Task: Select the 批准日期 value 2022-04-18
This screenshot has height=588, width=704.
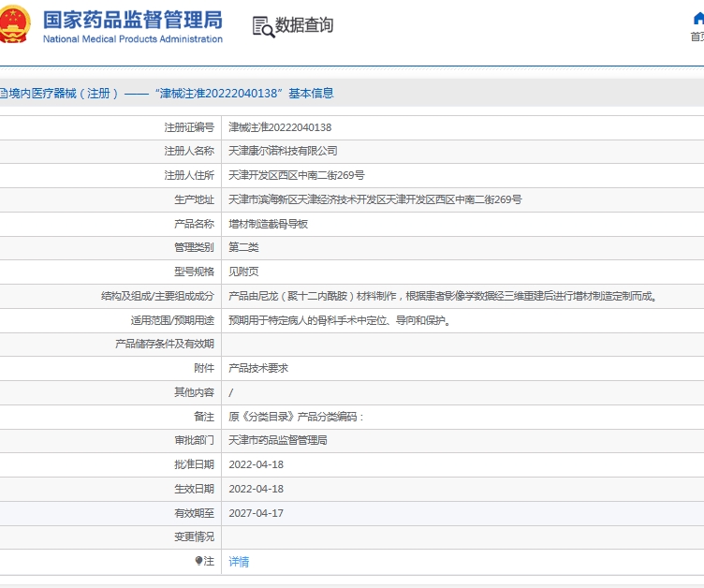Action: pyautogui.click(x=256, y=464)
